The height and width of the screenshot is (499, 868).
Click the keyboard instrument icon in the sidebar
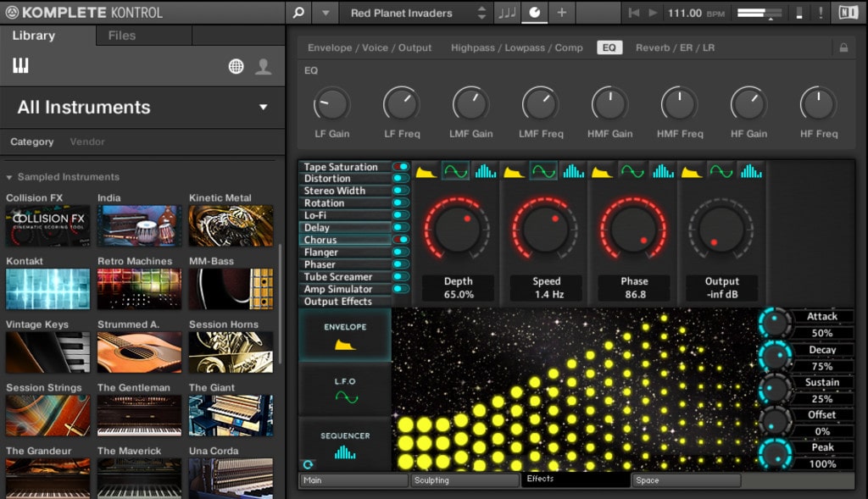(19, 66)
